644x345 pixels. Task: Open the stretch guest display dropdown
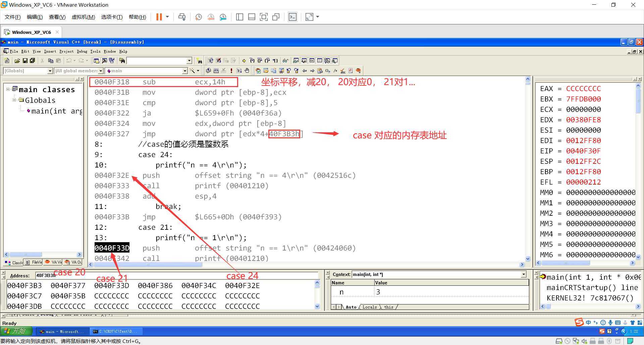coord(318,17)
